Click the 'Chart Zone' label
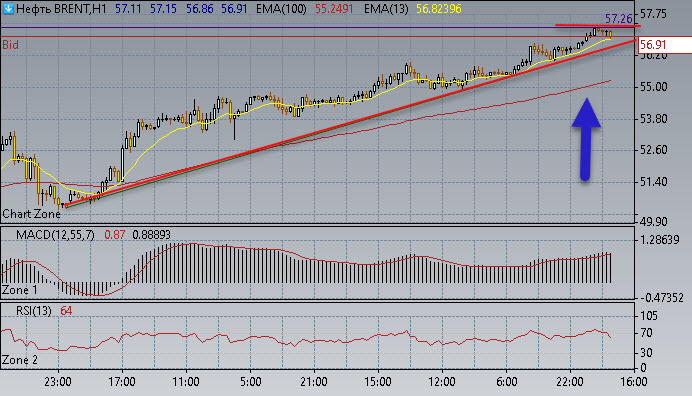 [31, 214]
